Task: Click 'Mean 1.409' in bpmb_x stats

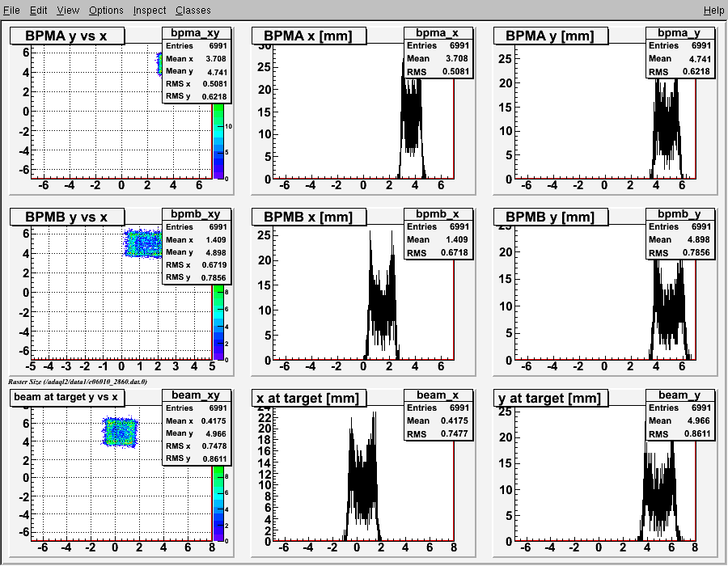Action: tap(438, 240)
